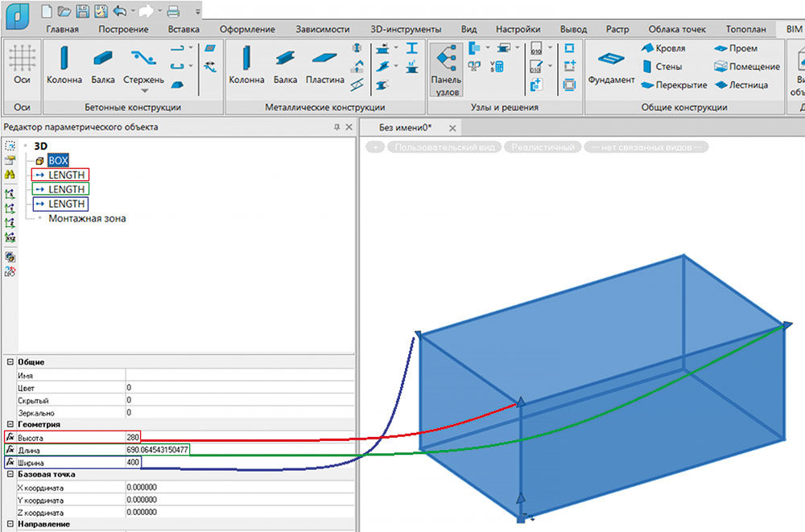This screenshot has width=805, height=532.
Task: Toggle the Панель узлов button
Action: pos(446,70)
